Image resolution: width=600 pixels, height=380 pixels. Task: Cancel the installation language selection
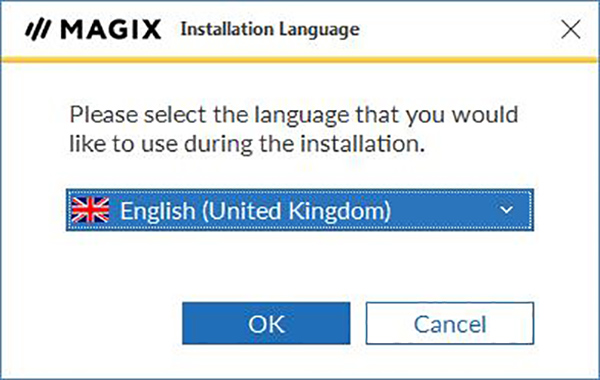[x=450, y=323]
